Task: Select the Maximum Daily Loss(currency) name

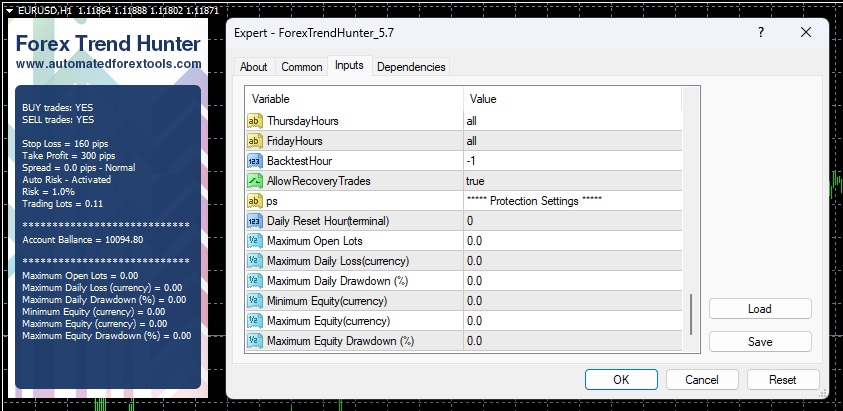Action: tap(338, 261)
